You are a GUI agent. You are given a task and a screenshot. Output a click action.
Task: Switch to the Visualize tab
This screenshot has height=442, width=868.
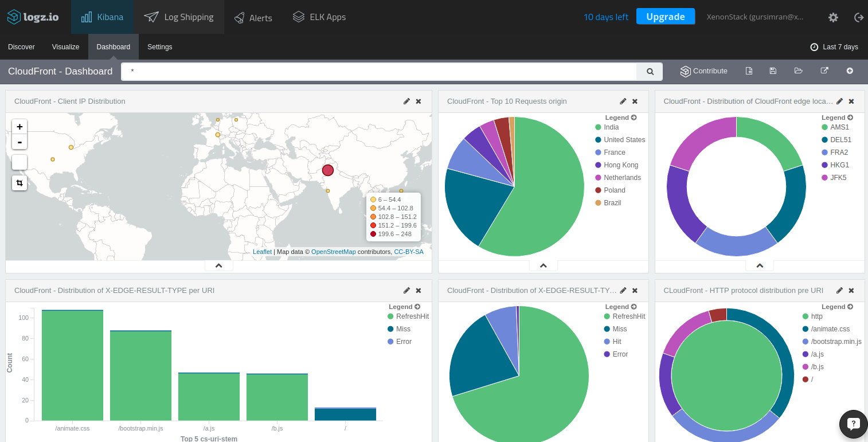[x=65, y=47]
